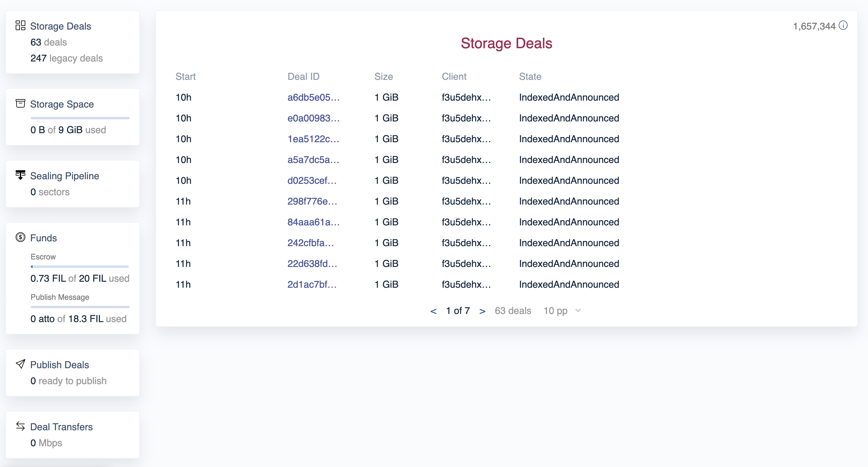Click the 10h start in d0253cef row

[x=183, y=180]
